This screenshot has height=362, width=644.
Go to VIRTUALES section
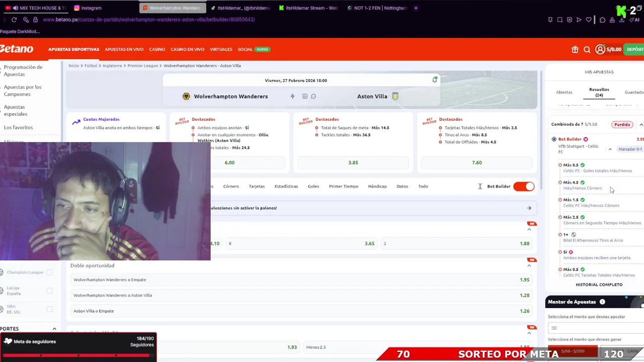(221, 49)
